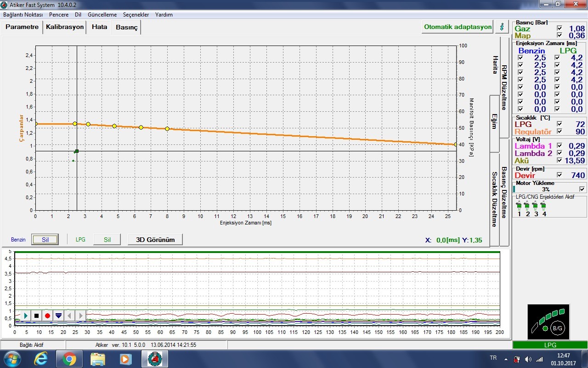
Task: Switch to the Hata tab
Action: click(x=99, y=27)
